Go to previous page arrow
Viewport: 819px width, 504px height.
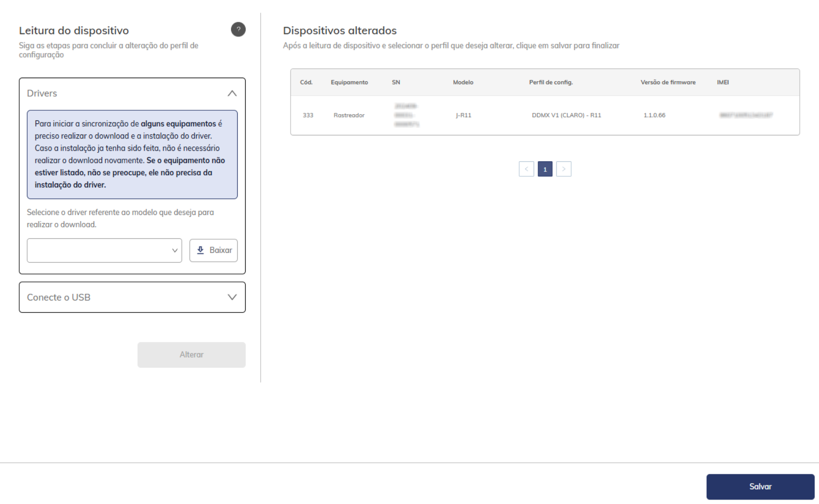point(526,169)
